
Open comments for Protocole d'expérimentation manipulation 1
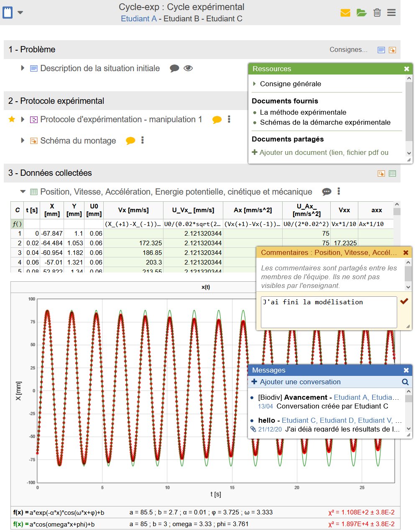pyautogui.click(x=217, y=120)
